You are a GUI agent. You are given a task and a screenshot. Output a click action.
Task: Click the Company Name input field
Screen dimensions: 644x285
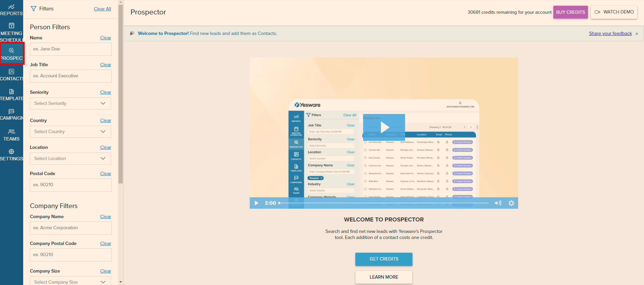coord(71,228)
